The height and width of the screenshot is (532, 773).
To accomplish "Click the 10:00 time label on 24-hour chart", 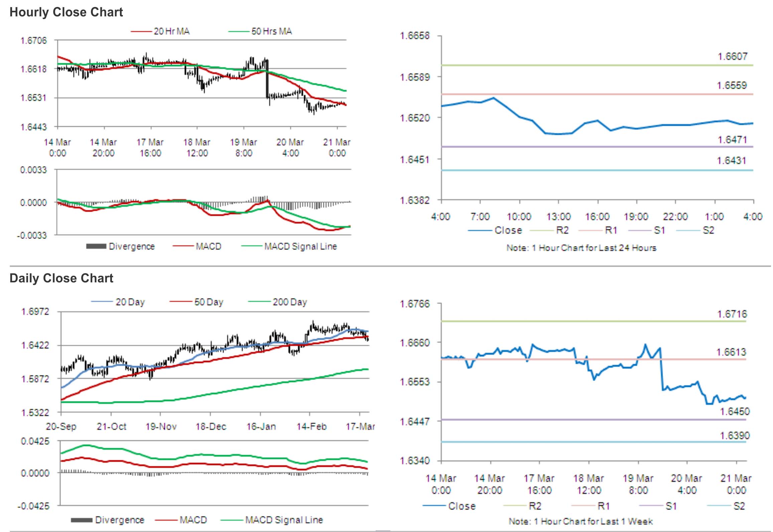I will (x=519, y=217).
